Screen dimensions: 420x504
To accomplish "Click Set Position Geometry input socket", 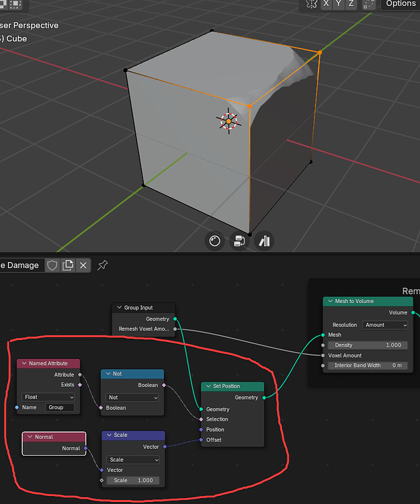I will coord(201,409).
